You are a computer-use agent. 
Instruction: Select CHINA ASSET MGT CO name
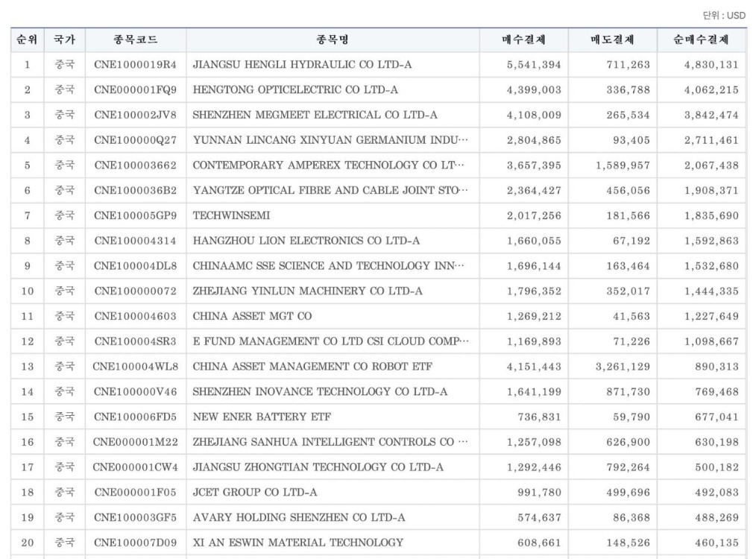click(x=252, y=316)
